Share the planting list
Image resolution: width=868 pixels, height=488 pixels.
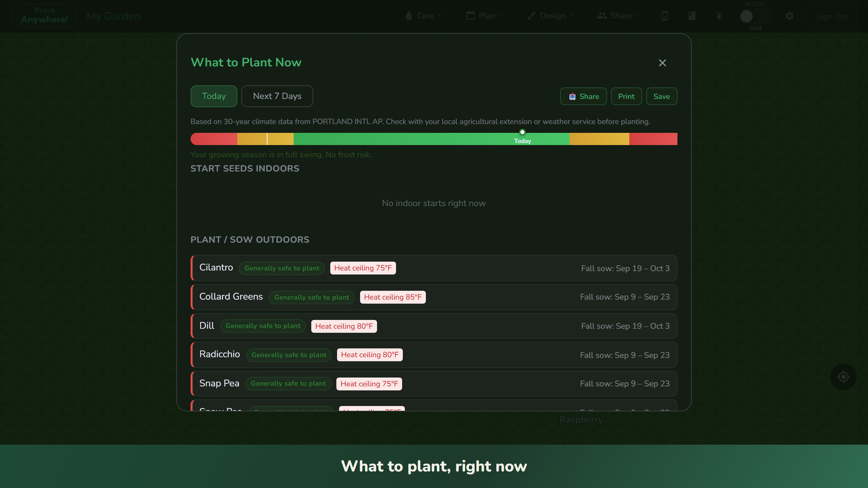click(x=583, y=96)
